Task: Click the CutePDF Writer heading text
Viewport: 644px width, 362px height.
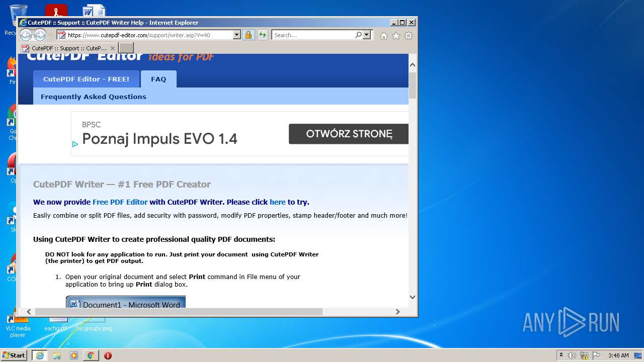Action: click(122, 184)
